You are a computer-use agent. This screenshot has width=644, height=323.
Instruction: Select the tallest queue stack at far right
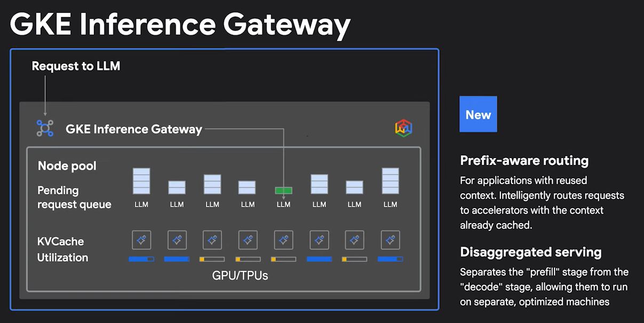(x=391, y=181)
